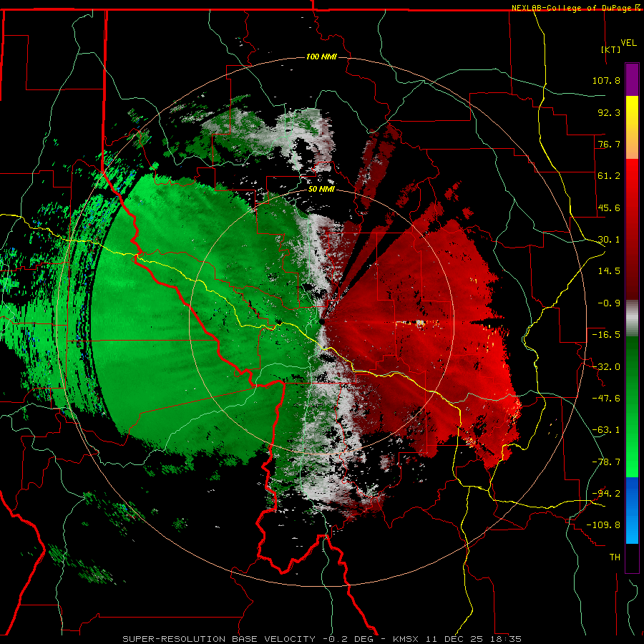Click the 92.3 scale value

click(609, 112)
